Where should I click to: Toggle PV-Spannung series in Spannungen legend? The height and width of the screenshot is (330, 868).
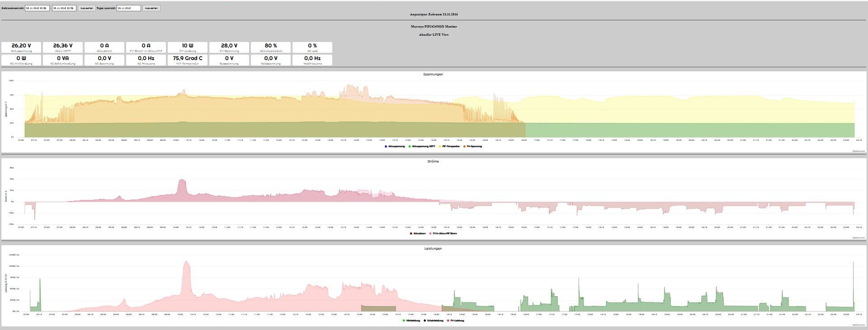point(473,146)
